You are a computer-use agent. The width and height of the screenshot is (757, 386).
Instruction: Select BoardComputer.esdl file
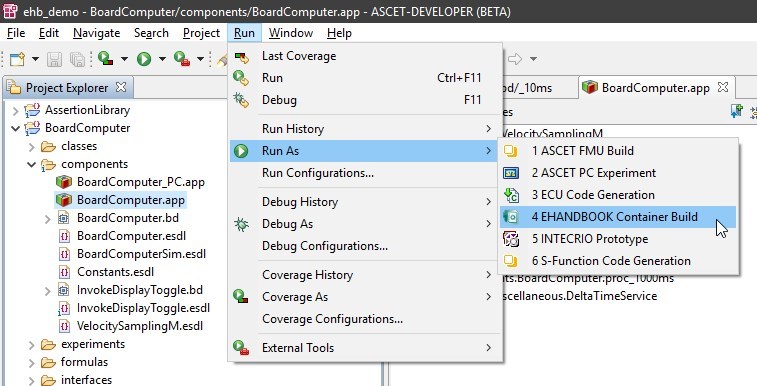[x=131, y=236]
